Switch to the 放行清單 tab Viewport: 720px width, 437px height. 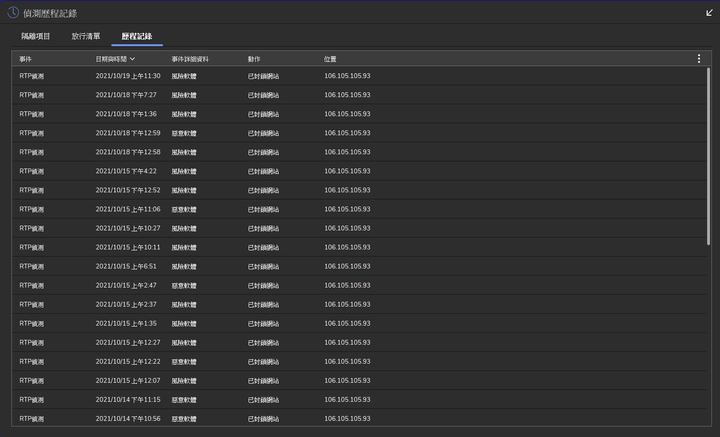tap(86, 36)
